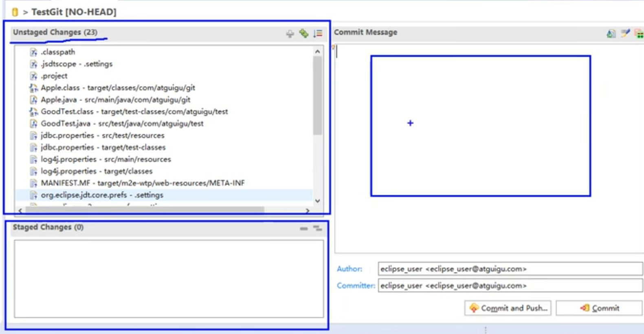The image size is (644, 334).
Task: Click the MANIFEST.MF file icon
Action: click(33, 183)
